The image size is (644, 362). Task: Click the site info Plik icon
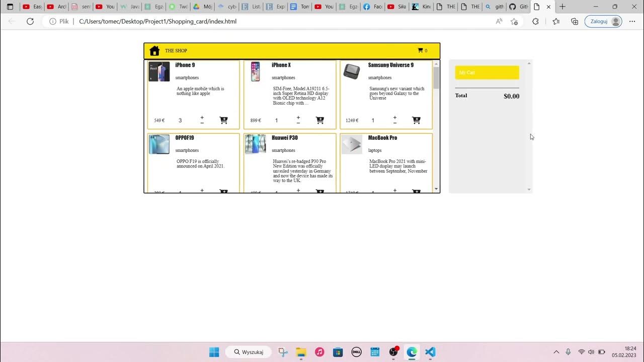(x=52, y=22)
